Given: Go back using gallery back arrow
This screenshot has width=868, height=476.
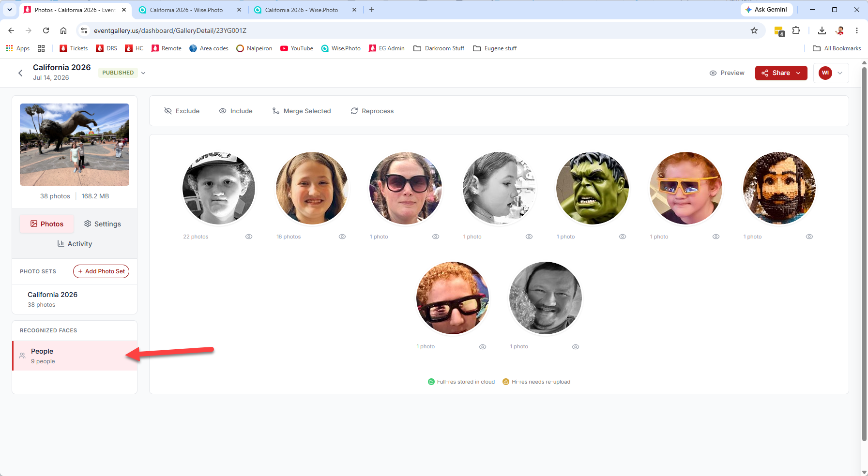Looking at the screenshot, I should click(20, 73).
